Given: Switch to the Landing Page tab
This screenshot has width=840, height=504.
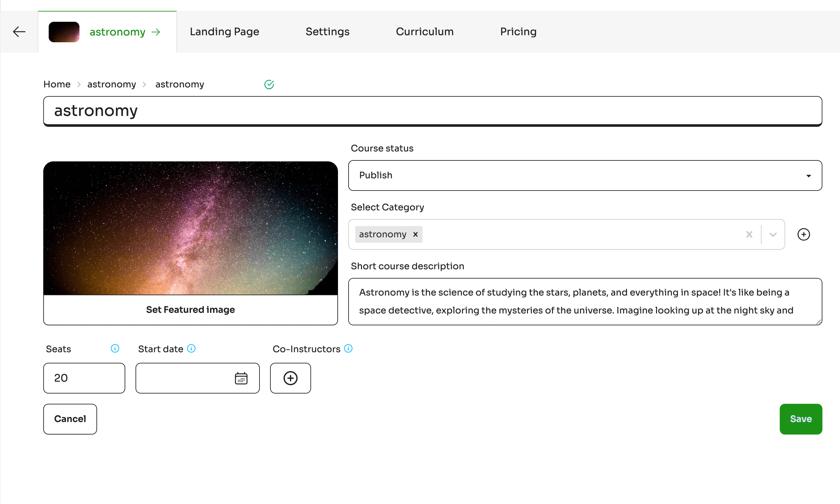Looking at the screenshot, I should [224, 32].
